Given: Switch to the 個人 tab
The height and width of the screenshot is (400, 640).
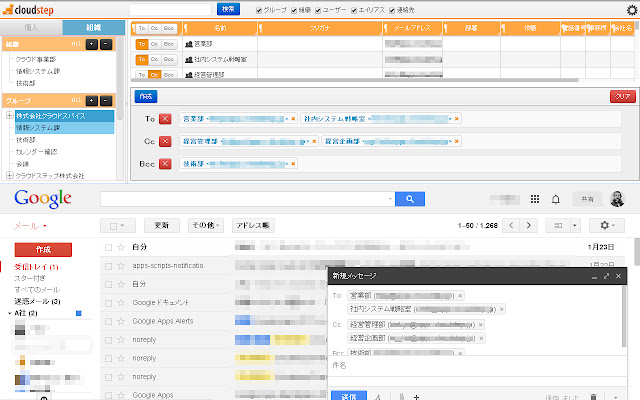Looking at the screenshot, I should click(31, 27).
